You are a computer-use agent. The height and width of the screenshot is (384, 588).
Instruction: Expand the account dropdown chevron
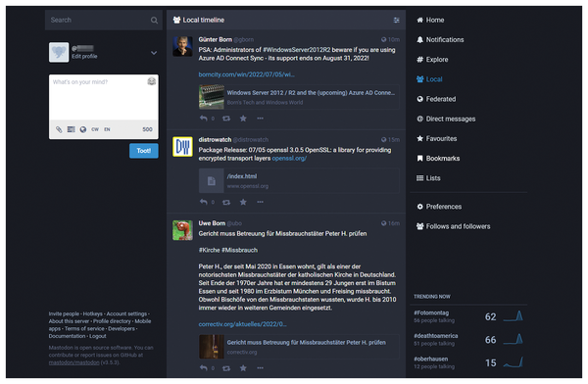[x=154, y=53]
